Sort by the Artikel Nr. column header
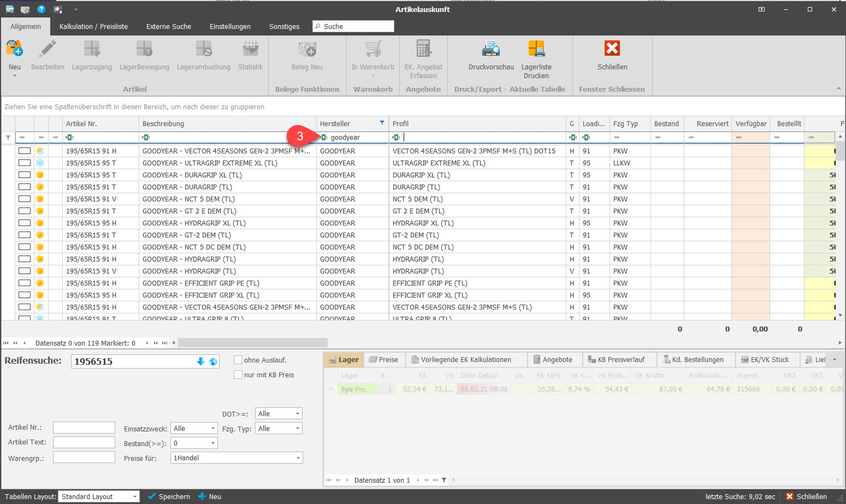 coord(100,123)
